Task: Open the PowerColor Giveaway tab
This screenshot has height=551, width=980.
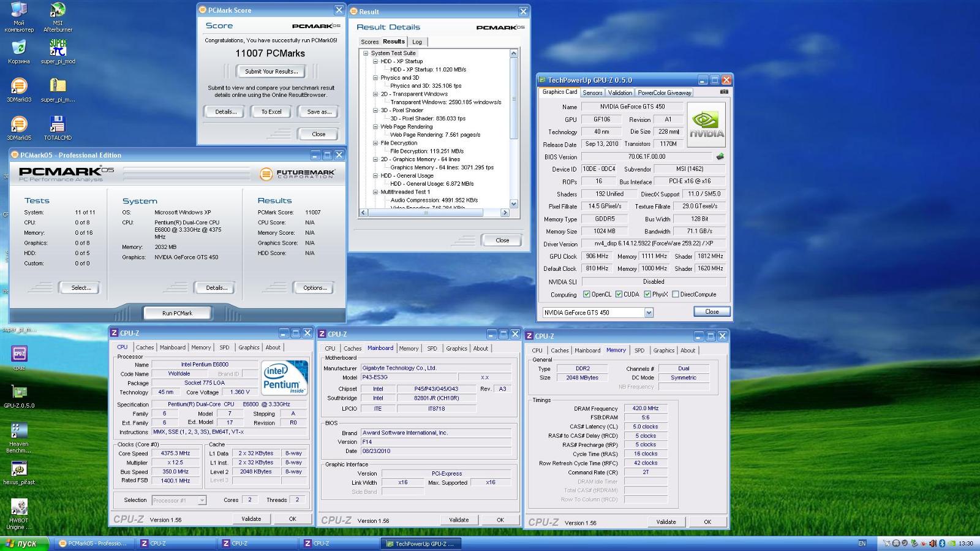Action: [x=665, y=93]
